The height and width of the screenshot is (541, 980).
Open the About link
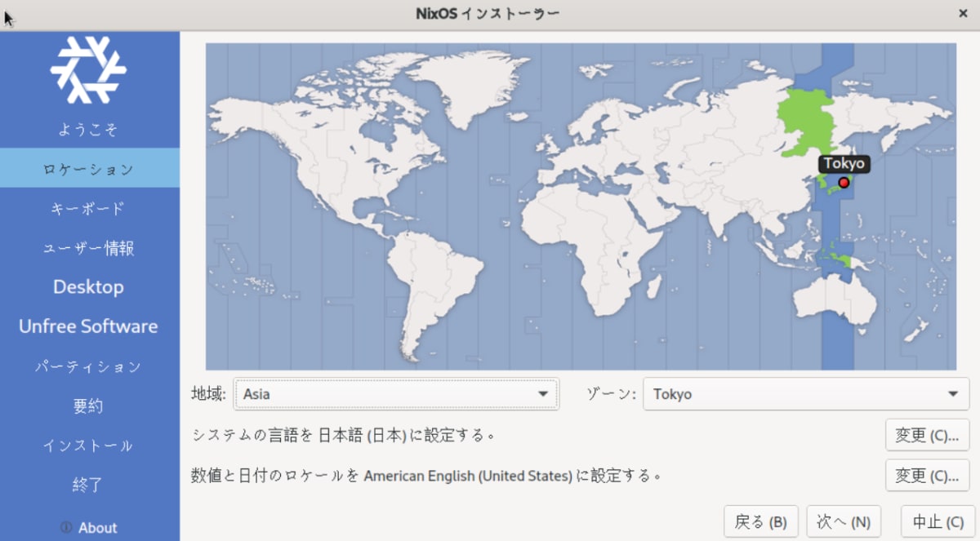pyautogui.click(x=97, y=528)
